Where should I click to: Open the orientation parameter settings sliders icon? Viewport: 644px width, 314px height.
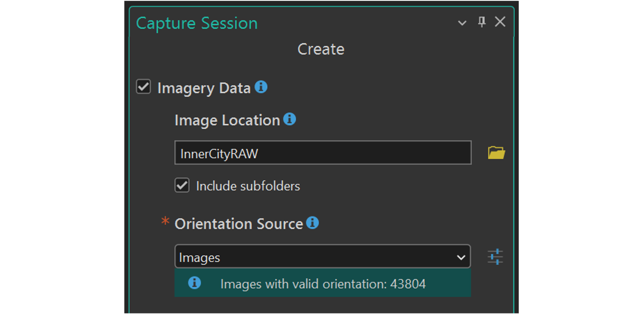pos(495,256)
